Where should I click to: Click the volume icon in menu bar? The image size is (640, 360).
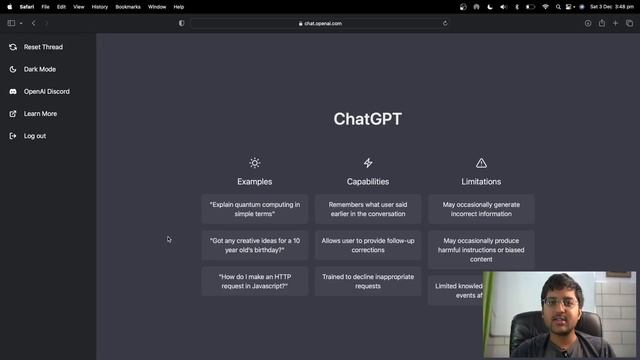coord(503,7)
